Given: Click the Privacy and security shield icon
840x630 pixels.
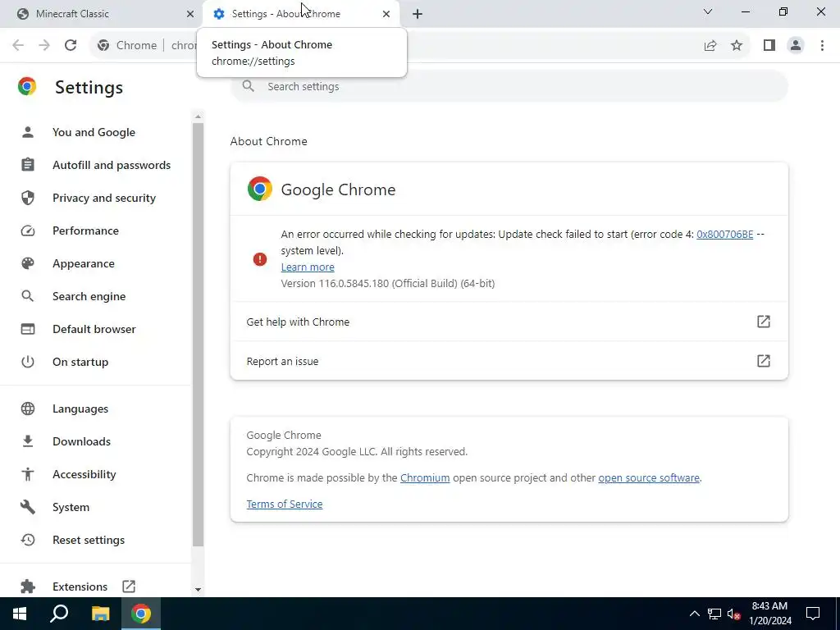Looking at the screenshot, I should [28, 198].
